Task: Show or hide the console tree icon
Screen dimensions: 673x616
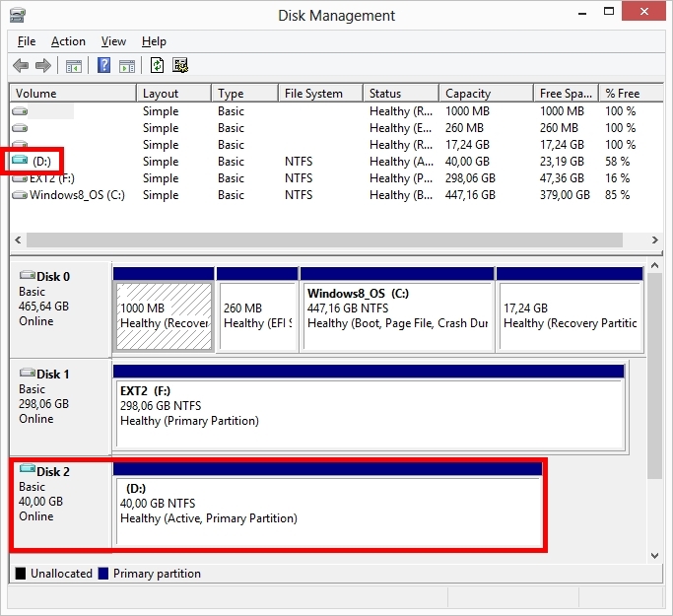Action: [x=73, y=66]
